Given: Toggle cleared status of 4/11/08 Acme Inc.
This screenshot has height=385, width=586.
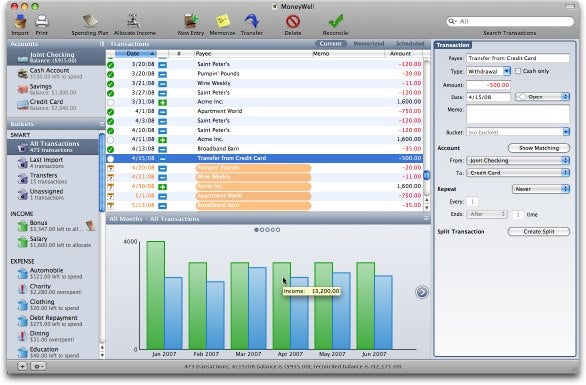Looking at the screenshot, I should pos(111,140).
